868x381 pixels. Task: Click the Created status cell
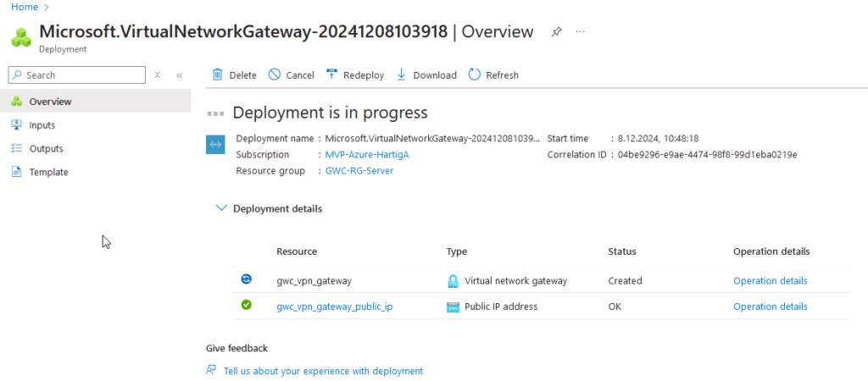coord(625,280)
